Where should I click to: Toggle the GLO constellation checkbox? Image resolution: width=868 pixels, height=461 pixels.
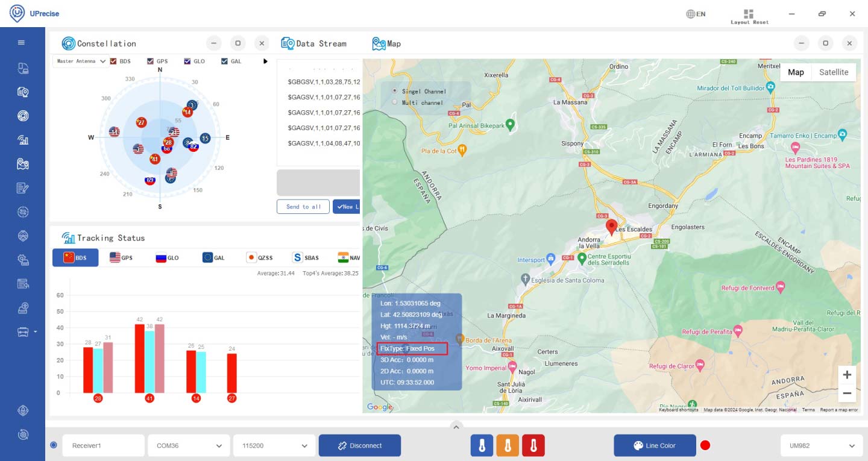pyautogui.click(x=187, y=61)
